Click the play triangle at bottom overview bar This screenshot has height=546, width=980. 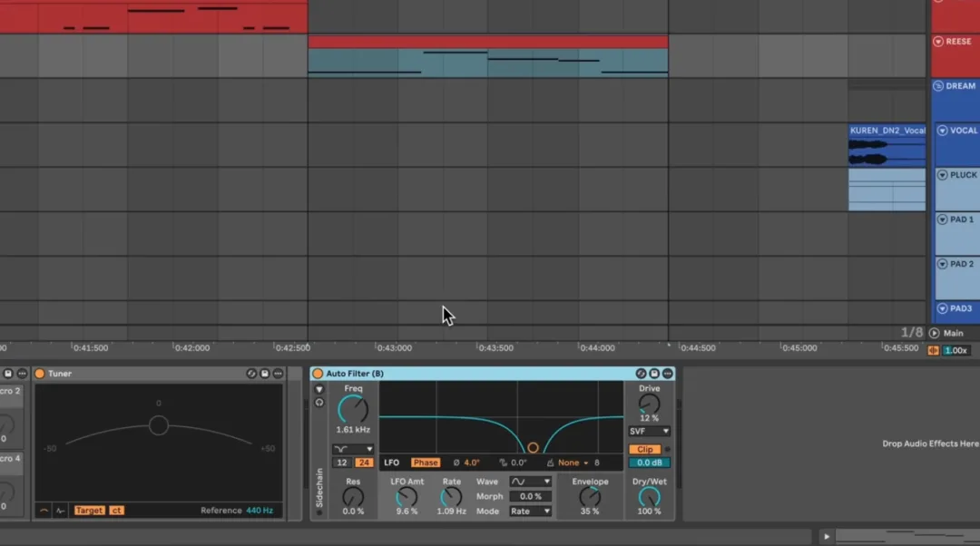point(827,537)
